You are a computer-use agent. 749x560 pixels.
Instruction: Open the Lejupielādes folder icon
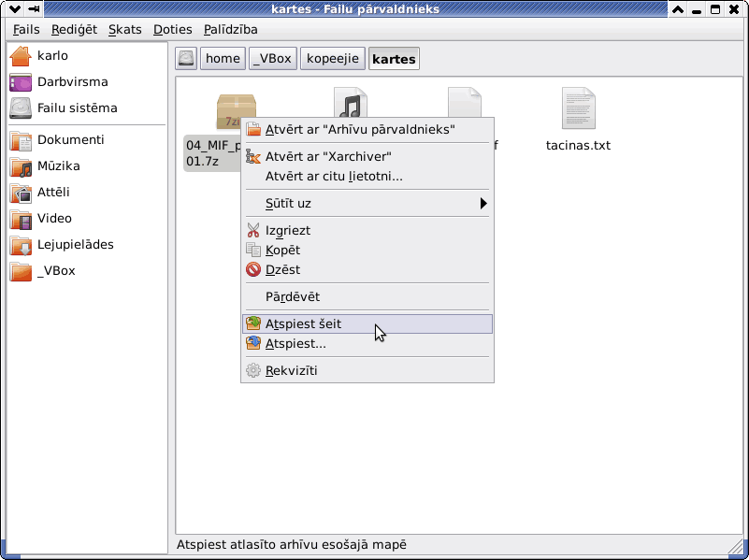click(21, 245)
